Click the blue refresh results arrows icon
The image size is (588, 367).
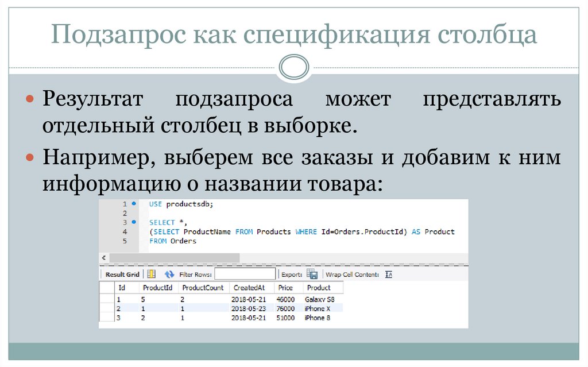pyautogui.click(x=169, y=273)
